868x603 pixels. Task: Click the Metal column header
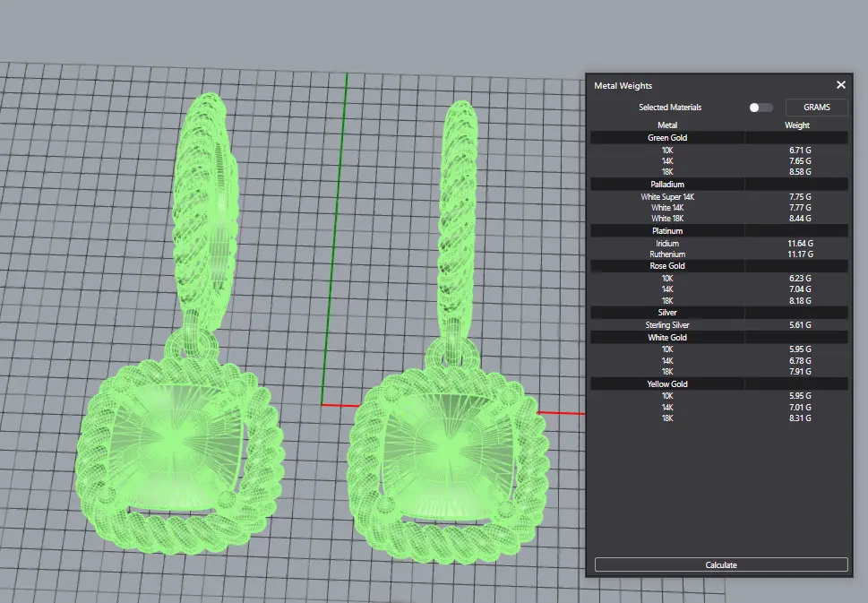point(667,125)
